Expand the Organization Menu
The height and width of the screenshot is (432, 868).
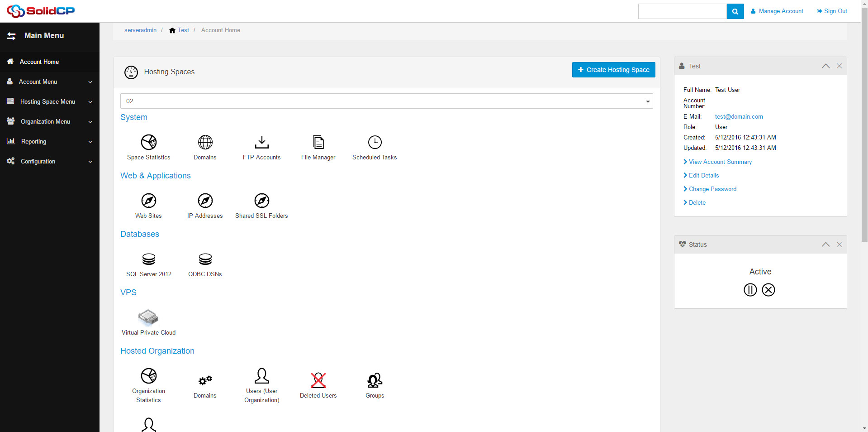50,122
